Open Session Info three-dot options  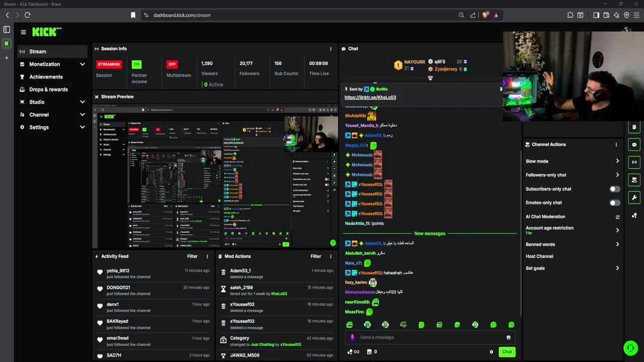click(x=331, y=49)
